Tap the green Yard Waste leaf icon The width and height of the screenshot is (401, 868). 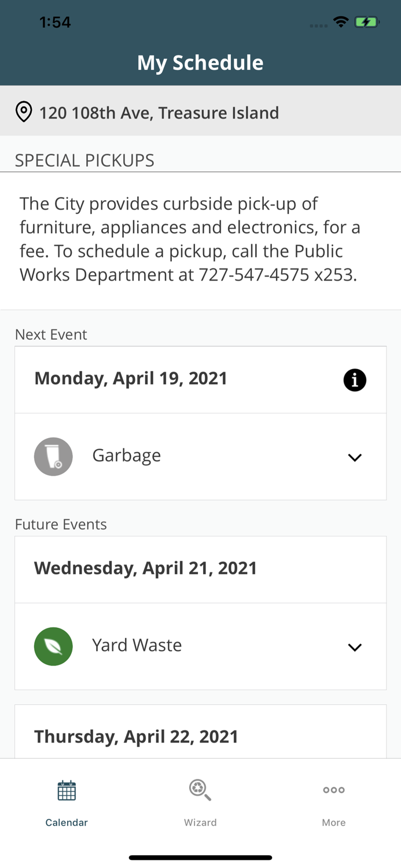[53, 646]
